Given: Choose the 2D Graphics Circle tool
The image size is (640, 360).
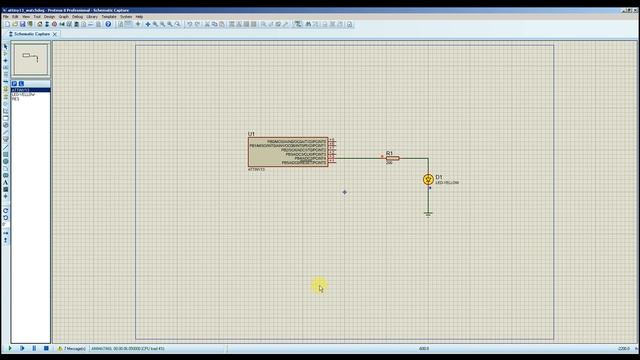Looking at the screenshot, I should coord(6,161).
